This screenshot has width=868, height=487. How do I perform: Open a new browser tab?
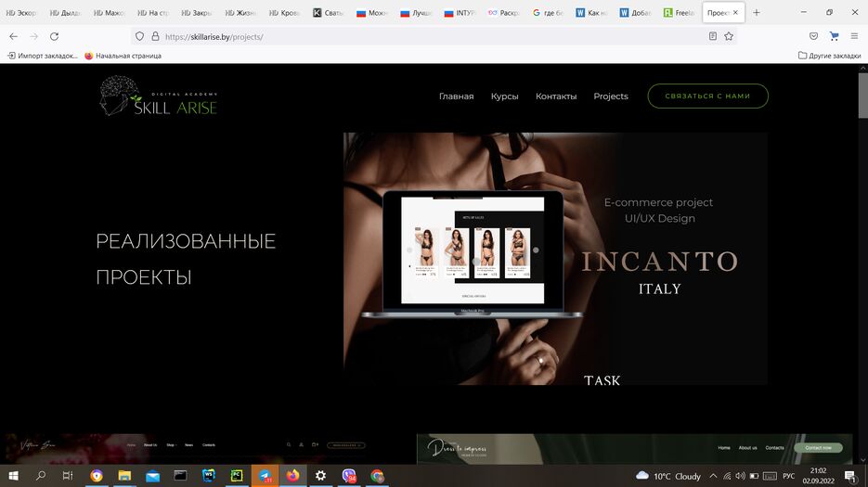(x=757, y=12)
